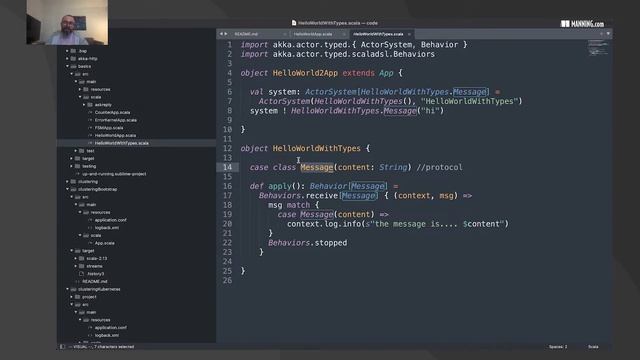Open App.scala under clusteringBootstrap

104,243
